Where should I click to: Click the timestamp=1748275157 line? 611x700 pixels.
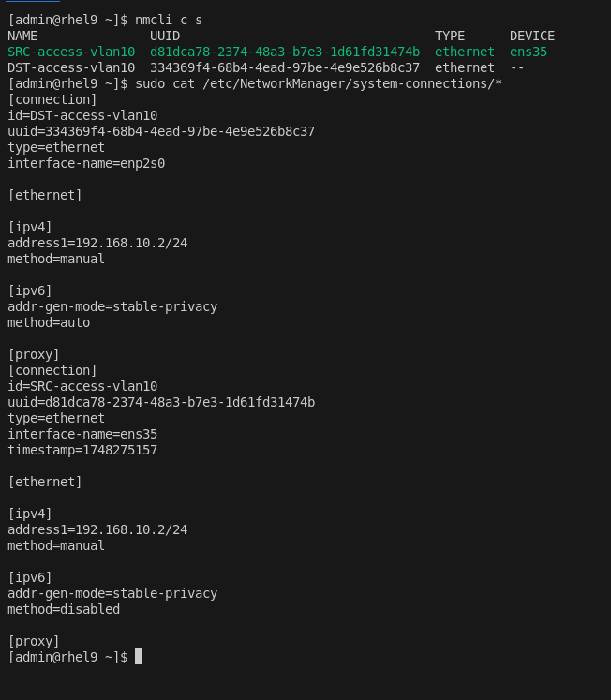coord(82,450)
